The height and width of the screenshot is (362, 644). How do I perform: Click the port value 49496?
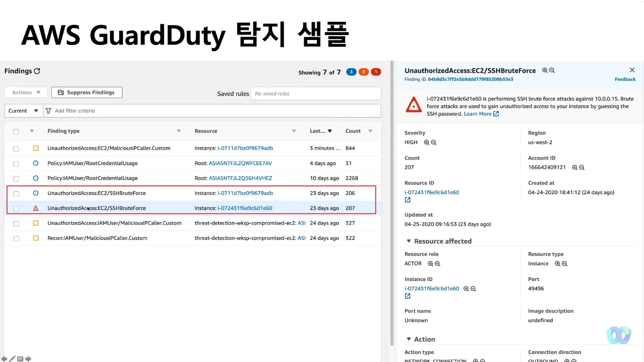point(536,288)
